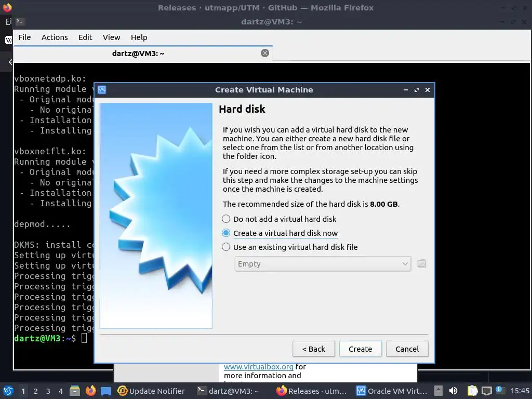The width and height of the screenshot is (532, 399).
Task: Click the 'Hard disk' heading
Action: pyautogui.click(x=242, y=109)
